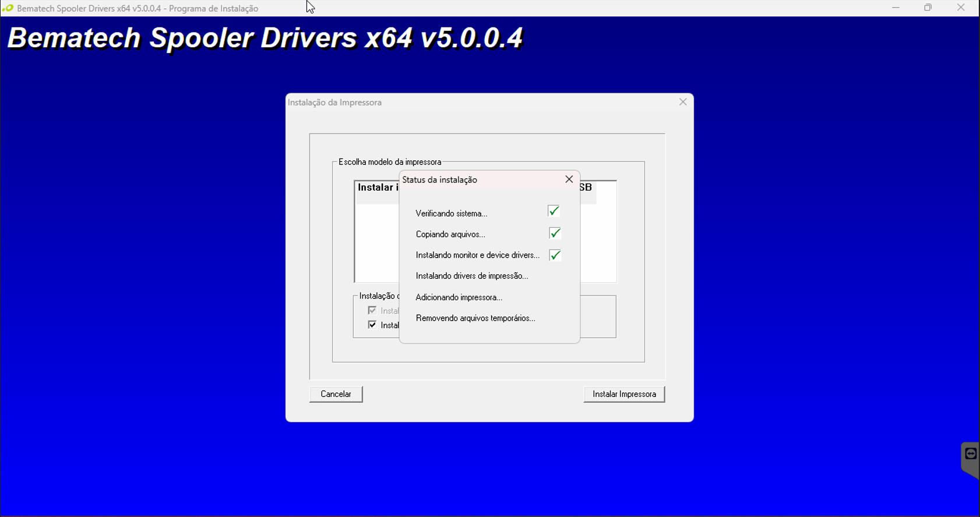
Task: Click the checkmark beside Copiando arquivos
Action: tap(555, 233)
